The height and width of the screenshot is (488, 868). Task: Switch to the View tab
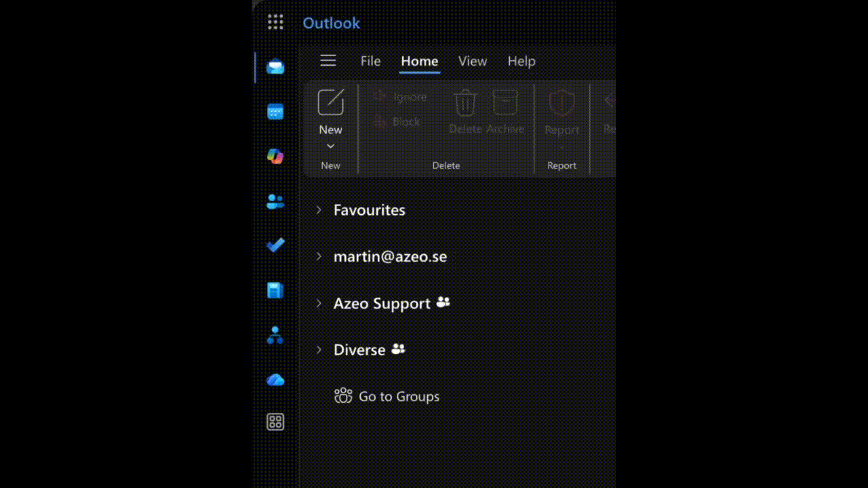473,61
